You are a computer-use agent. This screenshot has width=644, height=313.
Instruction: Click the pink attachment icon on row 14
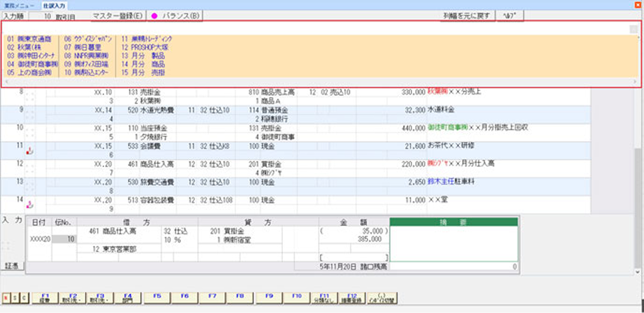click(x=30, y=203)
